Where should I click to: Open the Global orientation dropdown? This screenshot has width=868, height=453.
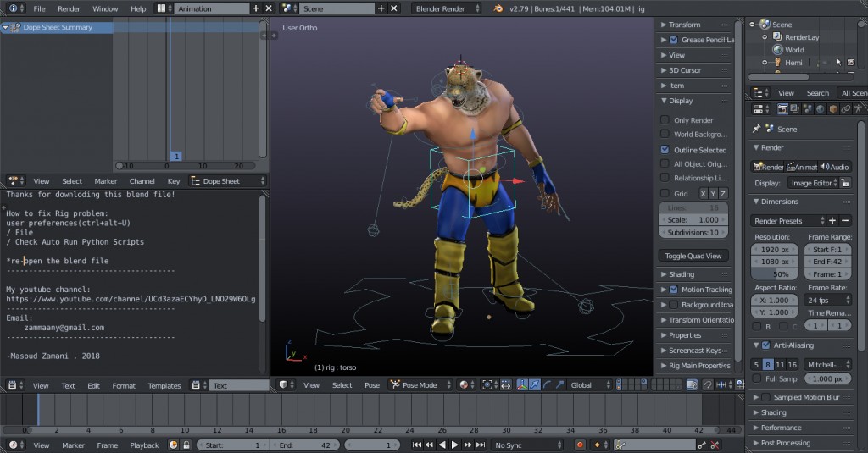(590, 385)
